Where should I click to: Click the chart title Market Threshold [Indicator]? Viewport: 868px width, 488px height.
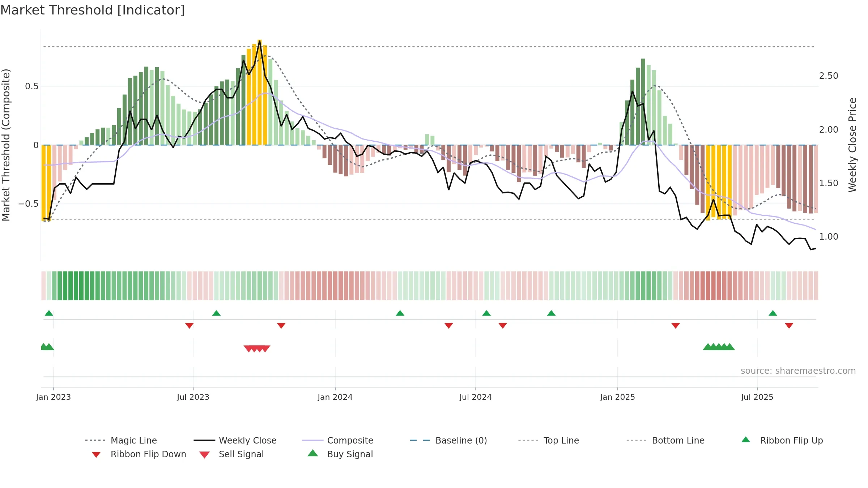pyautogui.click(x=93, y=10)
